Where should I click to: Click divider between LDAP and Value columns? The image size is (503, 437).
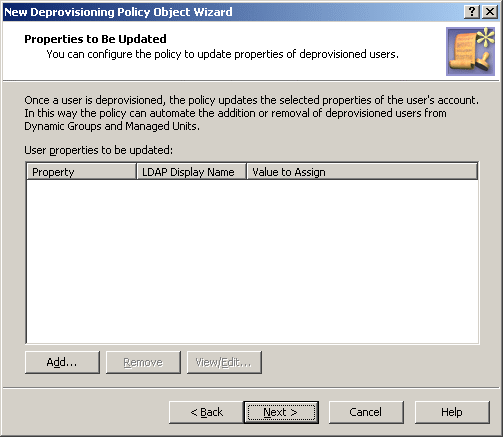246,172
